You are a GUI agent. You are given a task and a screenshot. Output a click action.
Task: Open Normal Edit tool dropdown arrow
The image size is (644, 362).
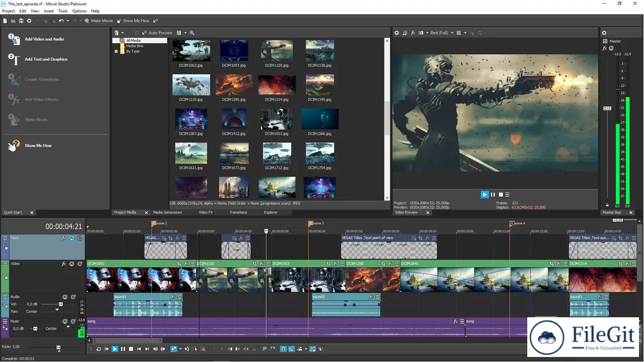180,349
